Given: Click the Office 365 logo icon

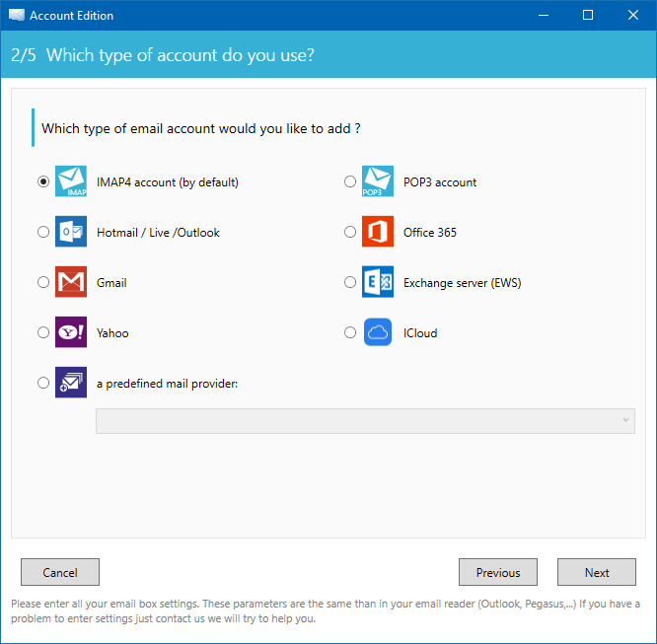Looking at the screenshot, I should (x=378, y=232).
